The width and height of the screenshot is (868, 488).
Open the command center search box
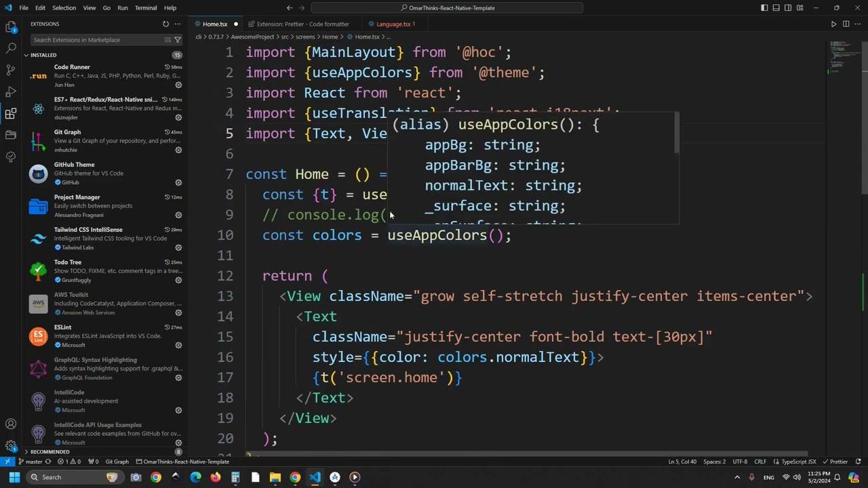point(447,8)
